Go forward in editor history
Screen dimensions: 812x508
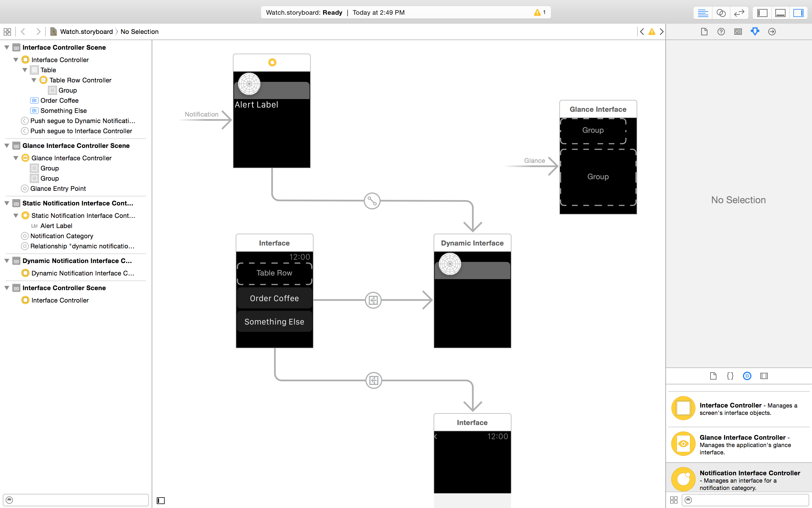[39, 32]
